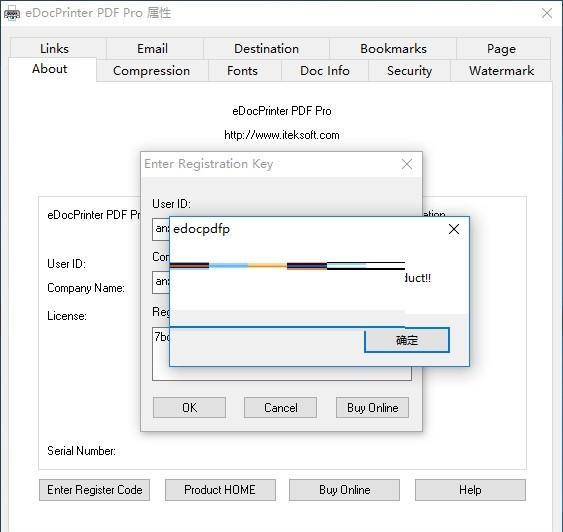Click OK in the registration key dialog
The image size is (563, 532).
tap(189, 407)
